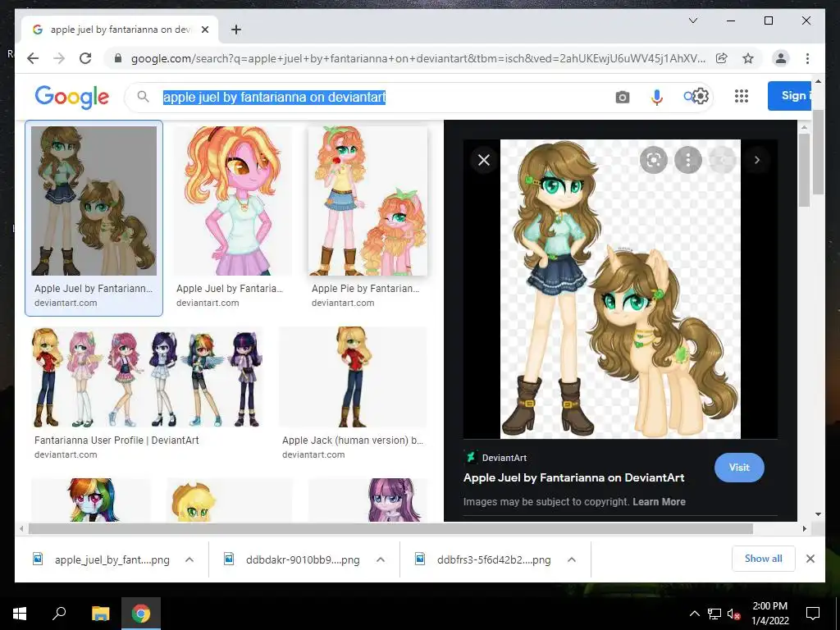This screenshot has width=840, height=630.
Task: Click the large Apple Juel preview image
Action: point(620,290)
